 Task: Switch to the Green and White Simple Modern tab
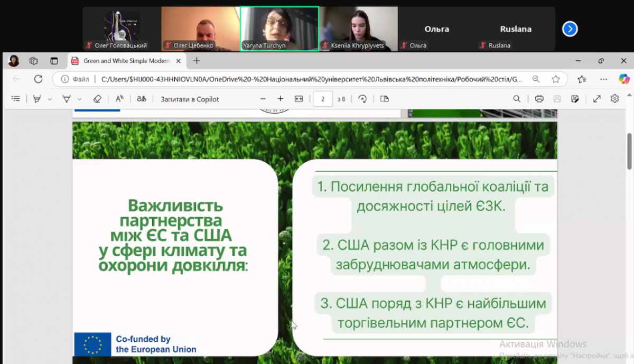(127, 61)
